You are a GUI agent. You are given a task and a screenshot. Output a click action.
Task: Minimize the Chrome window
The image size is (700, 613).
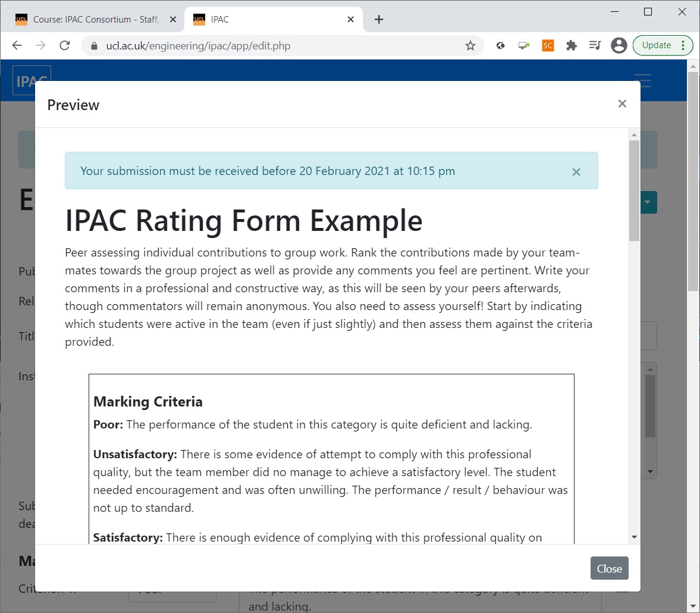coord(615,12)
